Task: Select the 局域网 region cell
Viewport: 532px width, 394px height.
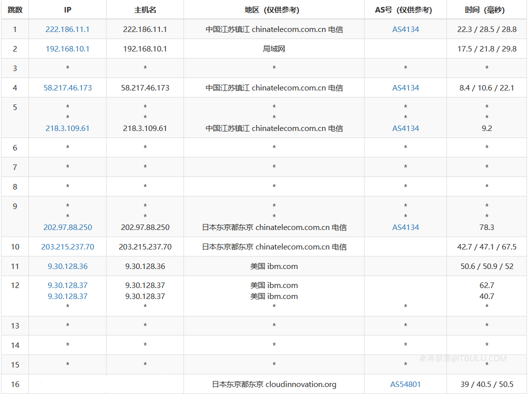Action: 274,49
